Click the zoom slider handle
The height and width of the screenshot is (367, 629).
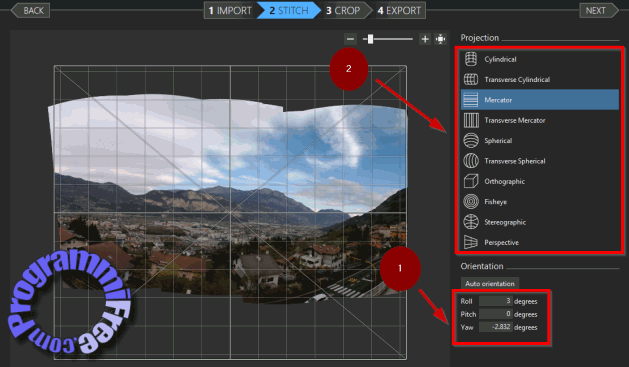(x=370, y=39)
